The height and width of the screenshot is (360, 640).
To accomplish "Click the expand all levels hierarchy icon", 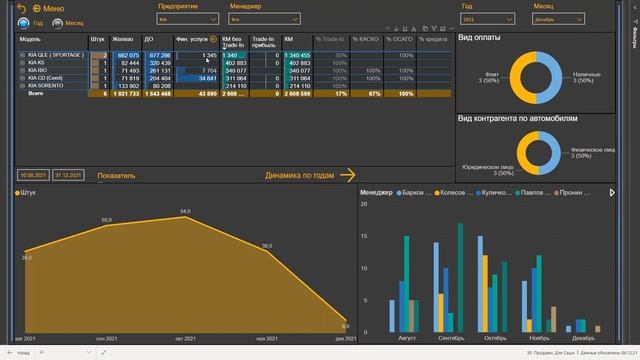I will point(414,29).
